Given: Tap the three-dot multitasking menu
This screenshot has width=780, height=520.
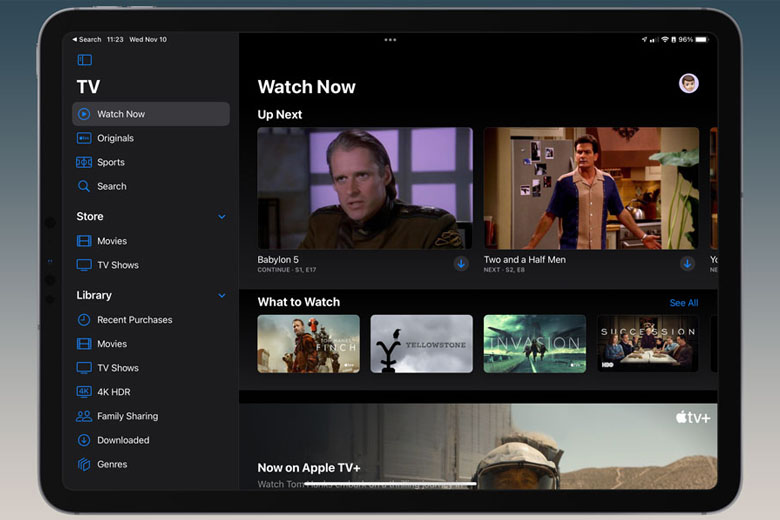Looking at the screenshot, I should pos(390,40).
